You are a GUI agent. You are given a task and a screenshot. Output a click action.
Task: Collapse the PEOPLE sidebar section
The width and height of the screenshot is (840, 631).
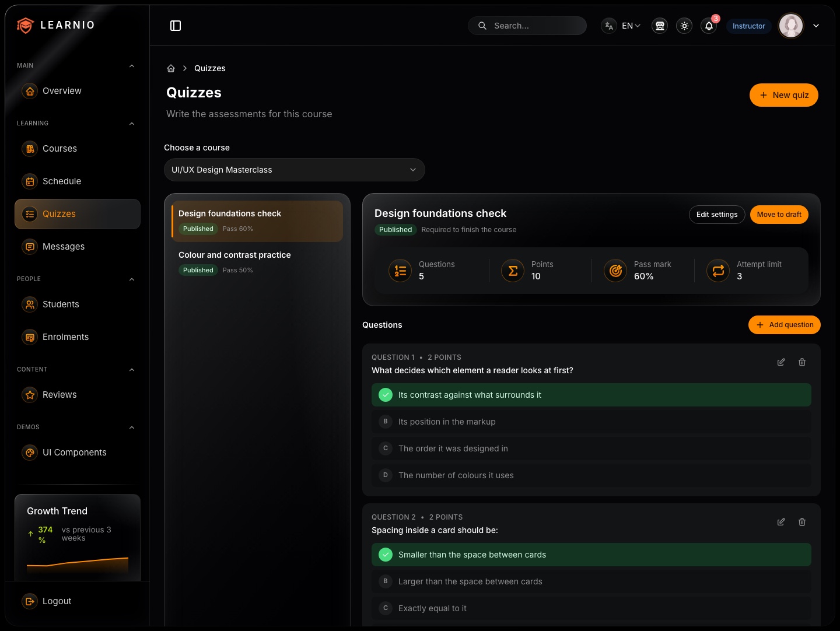point(132,279)
